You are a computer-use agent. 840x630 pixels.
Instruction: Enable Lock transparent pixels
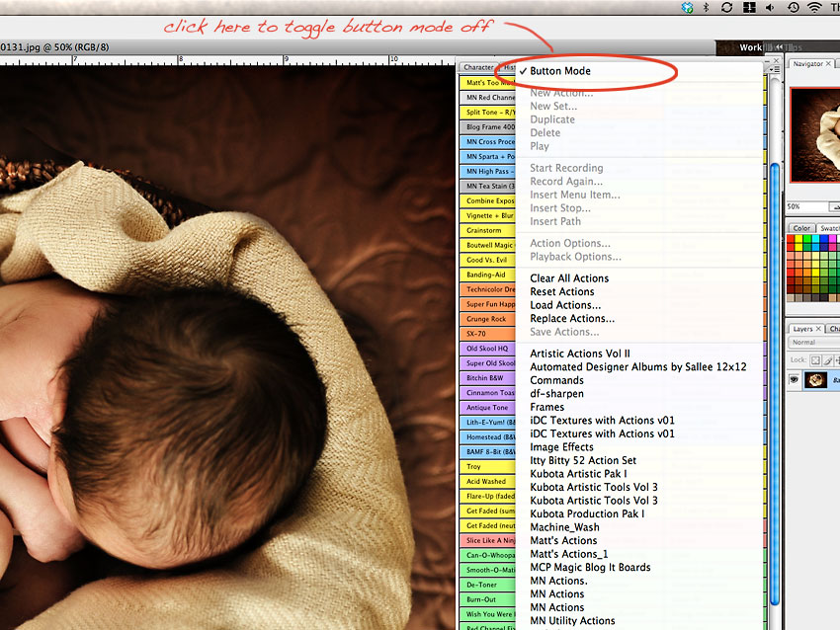pyautogui.click(x=815, y=360)
